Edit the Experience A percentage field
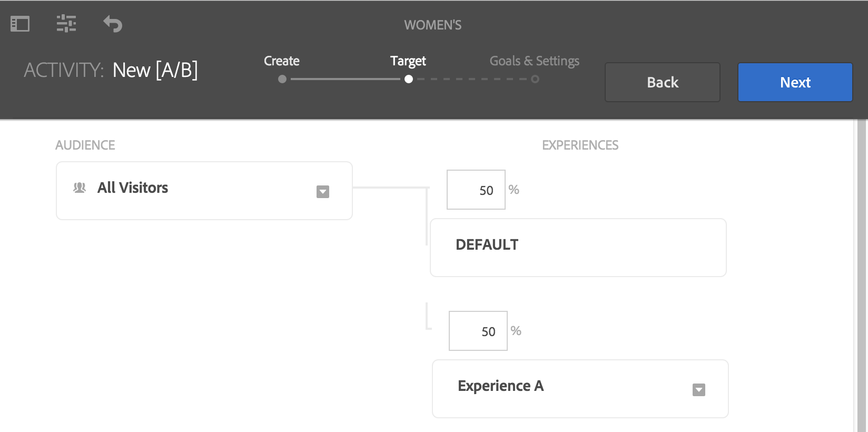Screen dimensions: 868x432 pyautogui.click(x=478, y=331)
